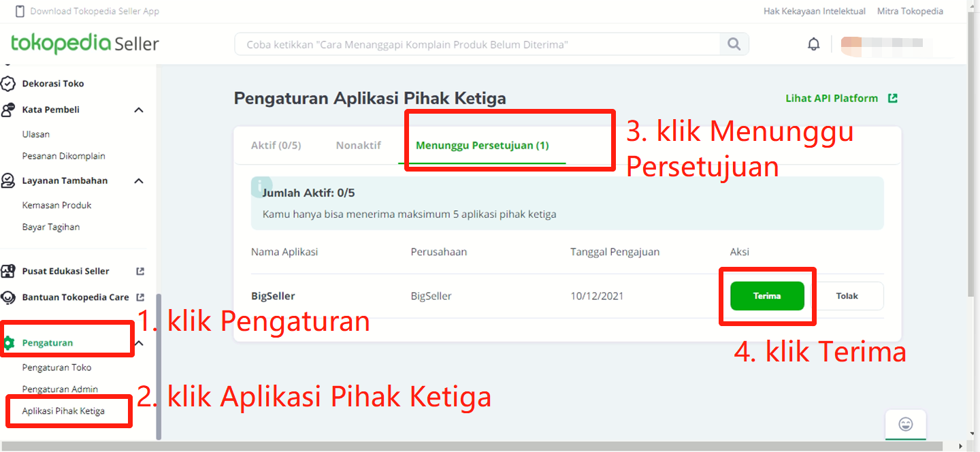Click the Bantuan Tokopedia Care headset icon

[x=8, y=297]
